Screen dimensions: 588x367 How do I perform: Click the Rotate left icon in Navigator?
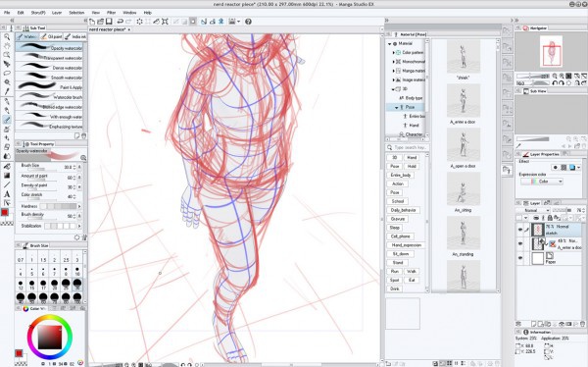tap(555, 82)
